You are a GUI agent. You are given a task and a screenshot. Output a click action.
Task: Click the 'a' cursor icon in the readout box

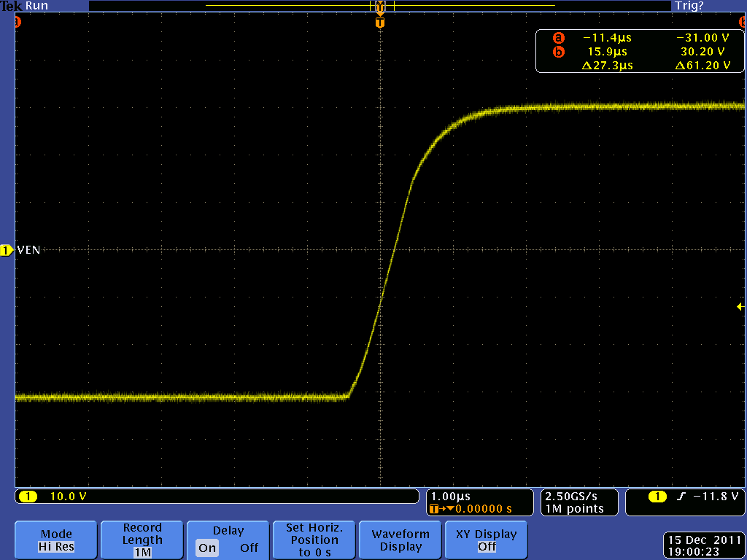coord(558,38)
